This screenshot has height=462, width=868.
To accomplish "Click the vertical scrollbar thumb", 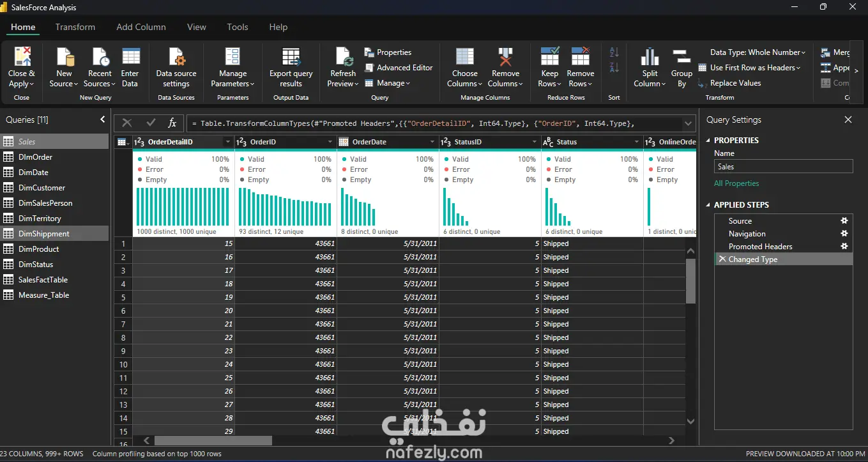I will [x=690, y=281].
